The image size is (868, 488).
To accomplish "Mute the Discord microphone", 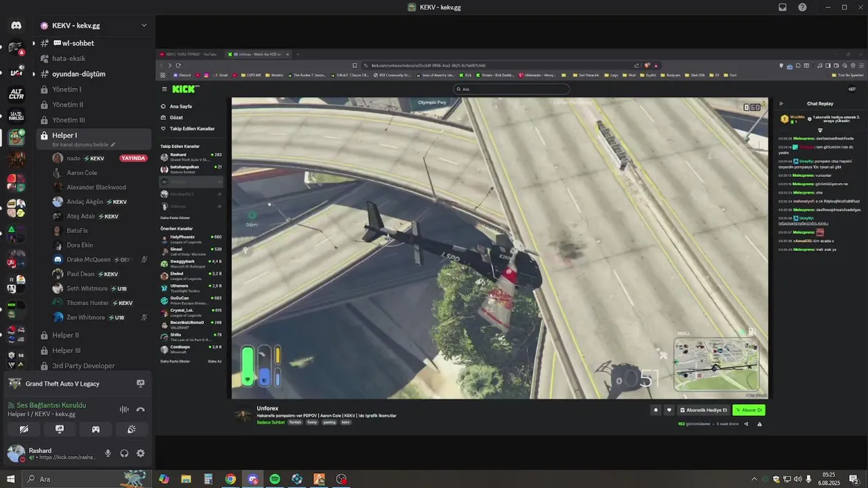I will tap(108, 453).
